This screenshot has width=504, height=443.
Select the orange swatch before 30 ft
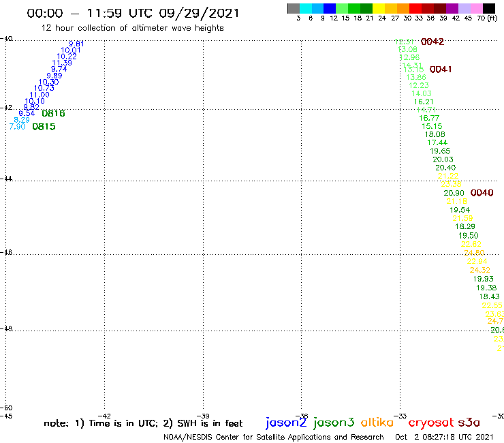point(403,8)
